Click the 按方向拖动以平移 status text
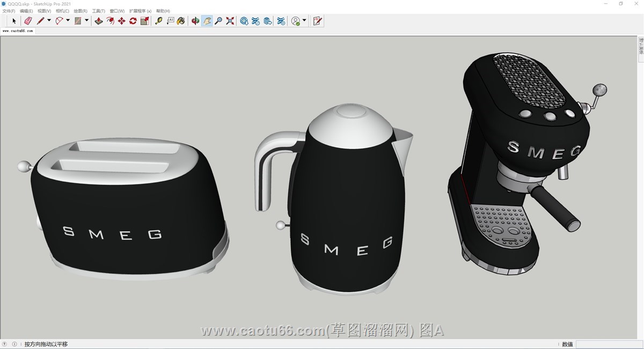This screenshot has height=349, width=644. pos(46,344)
